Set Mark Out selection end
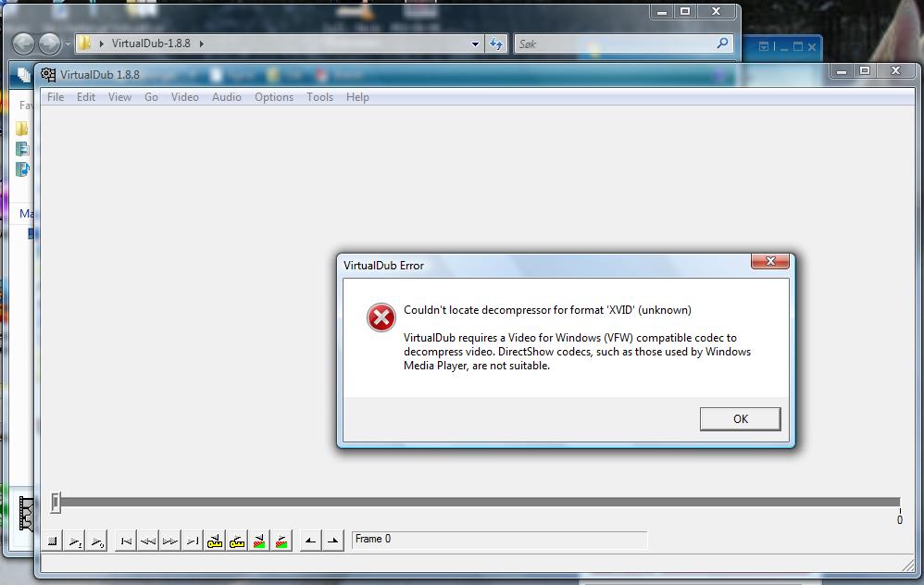This screenshot has height=585, width=924. (x=333, y=541)
